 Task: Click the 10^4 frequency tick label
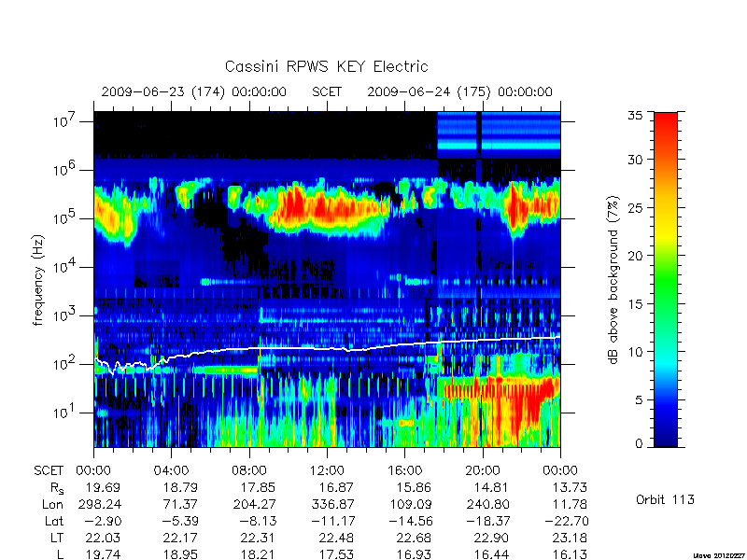[64, 267]
